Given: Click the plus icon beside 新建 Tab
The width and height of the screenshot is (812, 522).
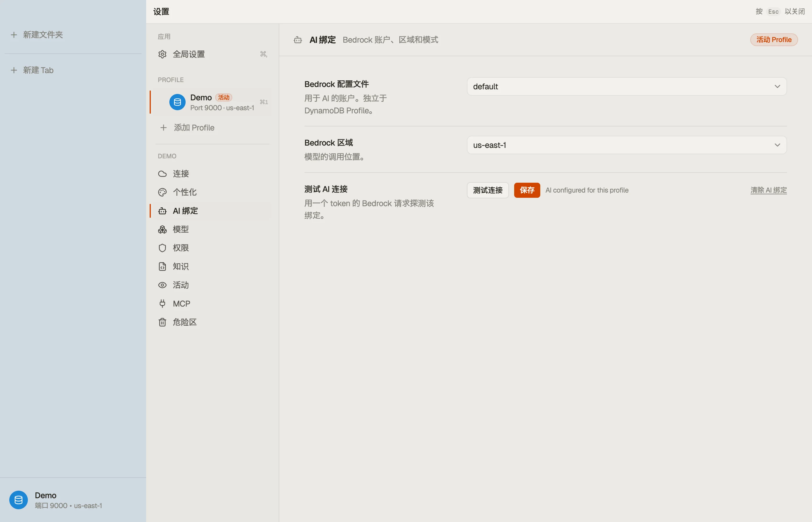Looking at the screenshot, I should (14, 70).
